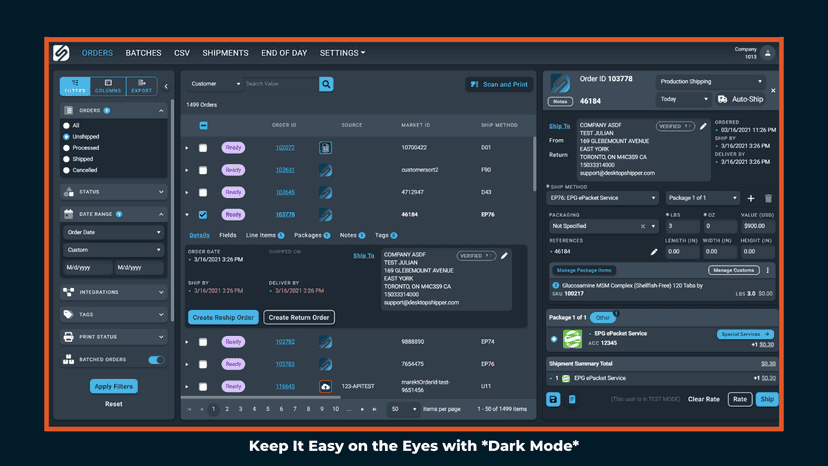Open the Package 1 of 1 dropdown
The image size is (828, 466).
(702, 198)
